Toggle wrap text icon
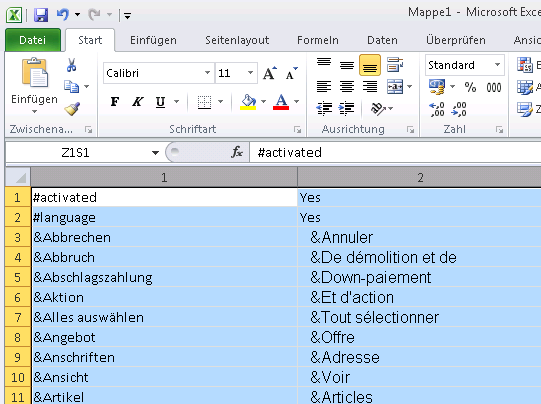This screenshot has width=541, height=404. coord(395,65)
